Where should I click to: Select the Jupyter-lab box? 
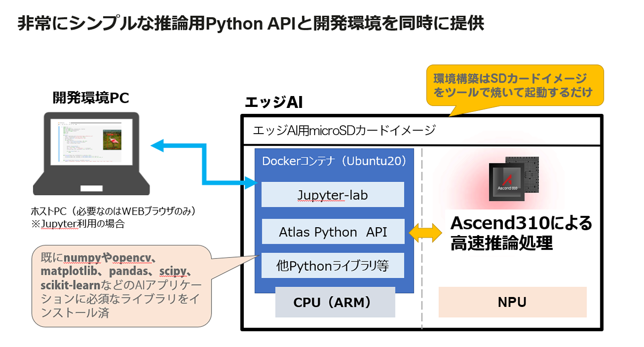click(x=332, y=195)
